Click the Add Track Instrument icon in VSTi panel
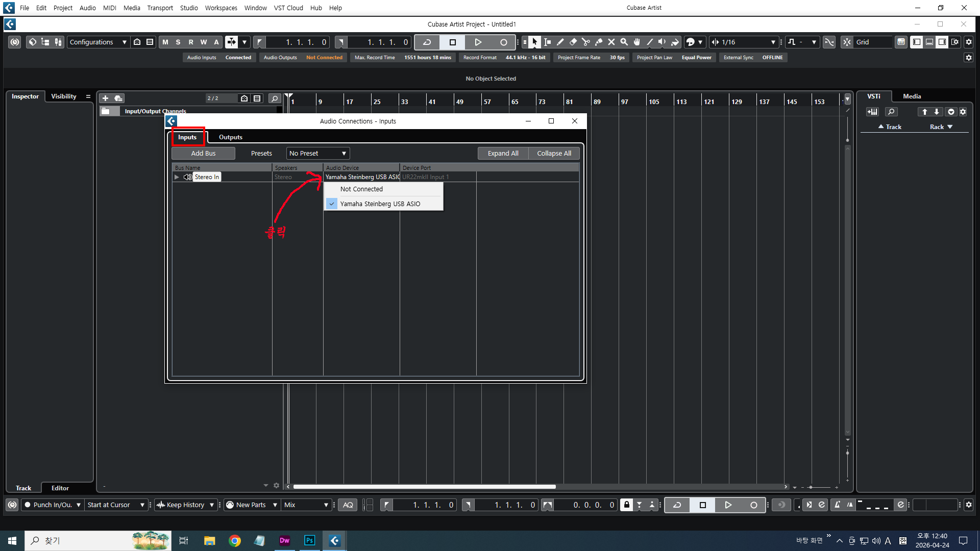 point(872,112)
